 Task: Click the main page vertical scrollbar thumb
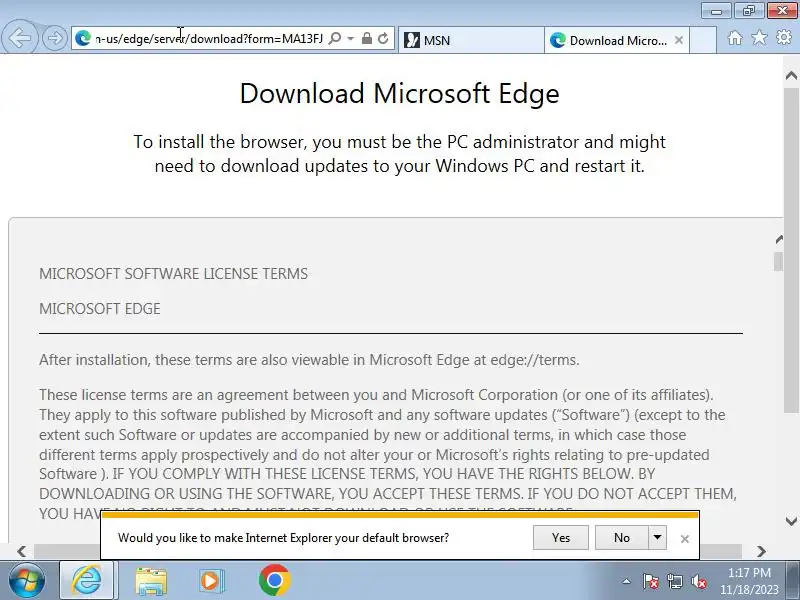[791, 250]
